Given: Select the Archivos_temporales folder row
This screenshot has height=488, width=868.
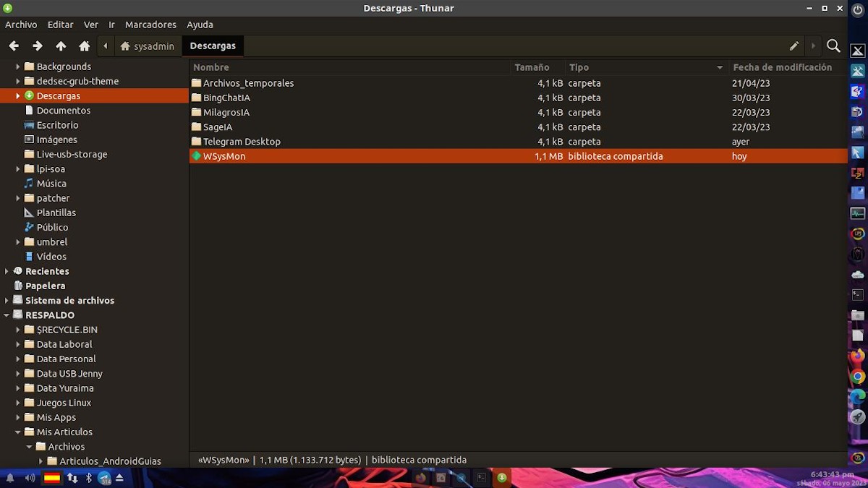Looking at the screenshot, I should (x=518, y=83).
